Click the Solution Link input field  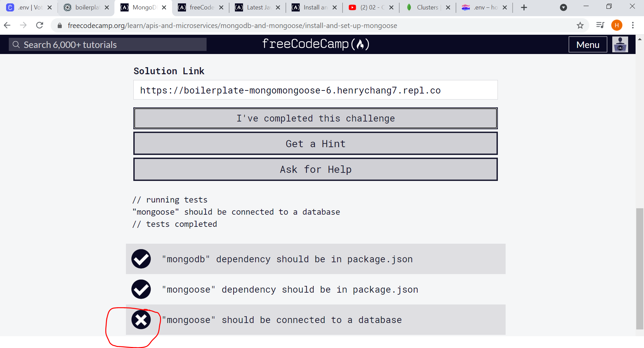pos(315,90)
